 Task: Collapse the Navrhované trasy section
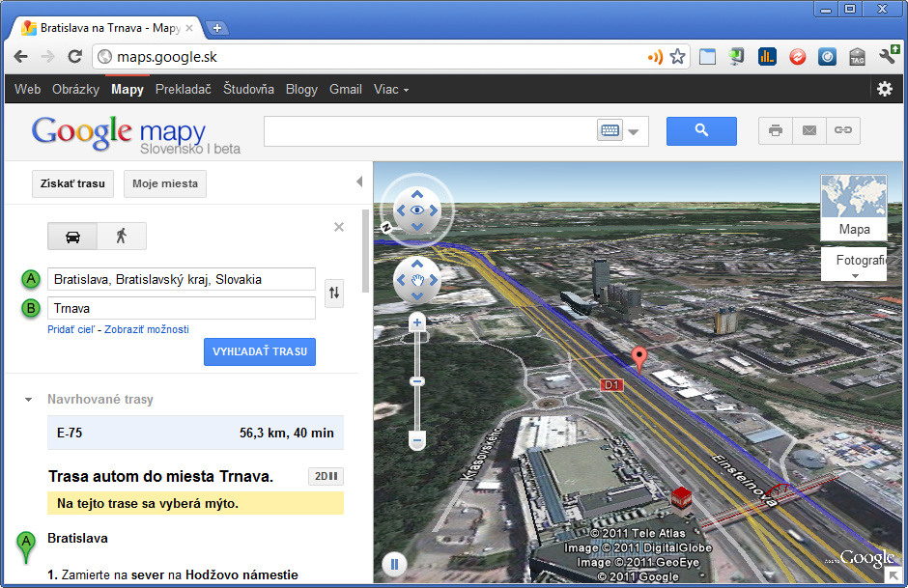[x=29, y=400]
